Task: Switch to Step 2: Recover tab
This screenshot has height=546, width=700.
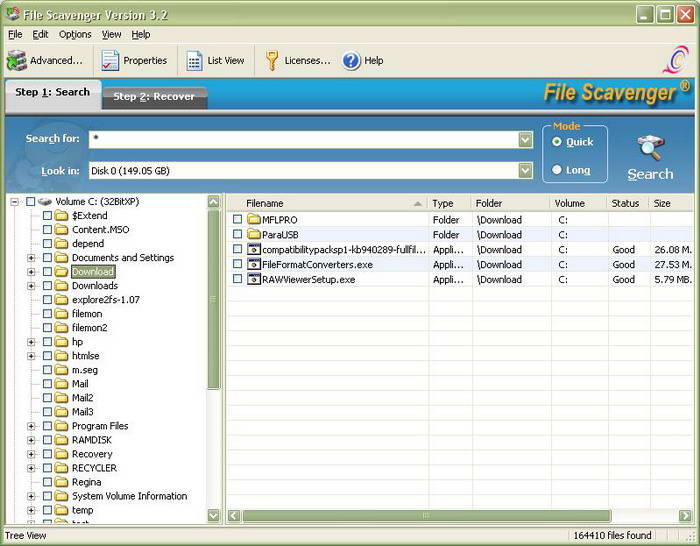Action: (x=154, y=96)
